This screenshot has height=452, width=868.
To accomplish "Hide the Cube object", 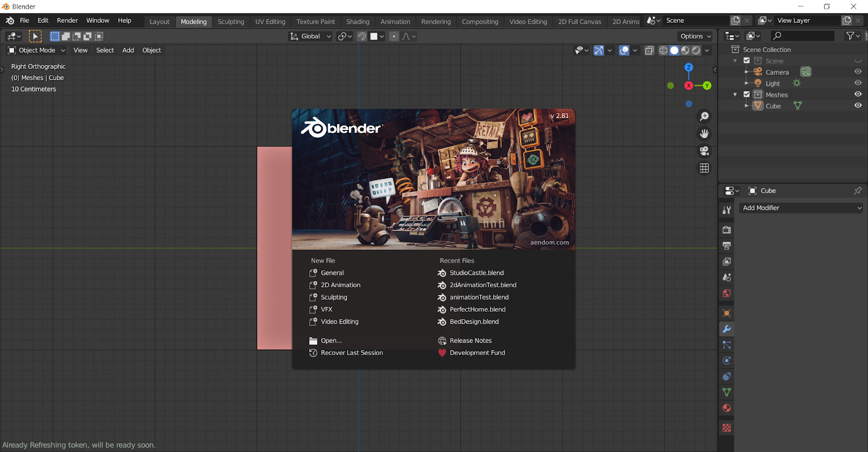I will [858, 106].
